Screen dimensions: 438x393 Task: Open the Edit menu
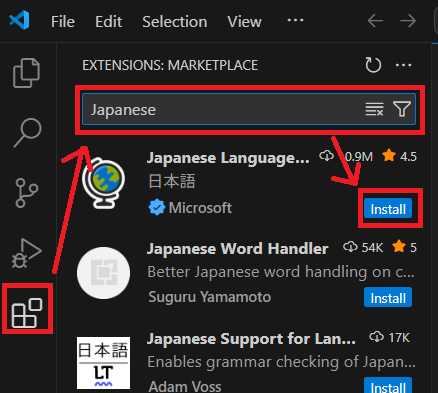click(109, 22)
